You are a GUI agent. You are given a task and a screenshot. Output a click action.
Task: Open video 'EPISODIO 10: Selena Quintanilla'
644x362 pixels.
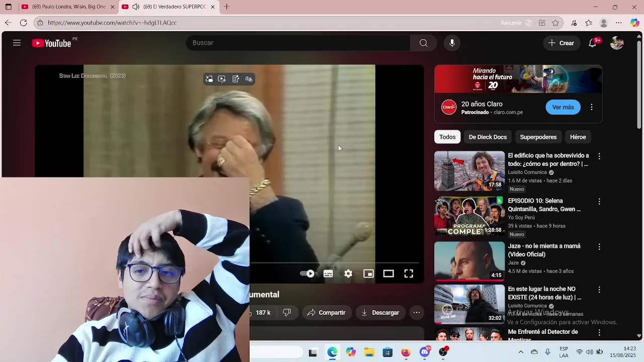point(544,205)
